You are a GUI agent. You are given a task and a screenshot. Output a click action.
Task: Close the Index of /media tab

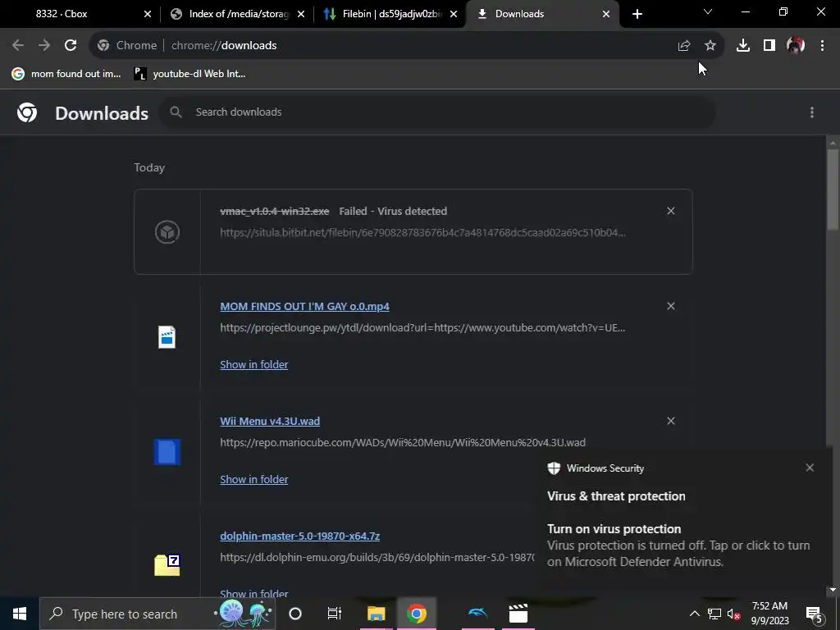click(x=301, y=14)
